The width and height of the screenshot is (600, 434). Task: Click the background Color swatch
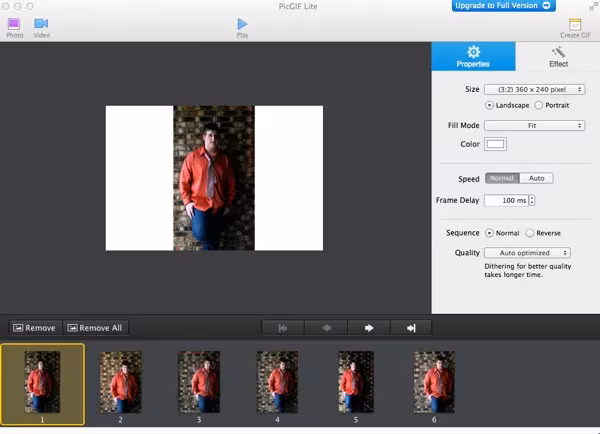click(x=495, y=144)
